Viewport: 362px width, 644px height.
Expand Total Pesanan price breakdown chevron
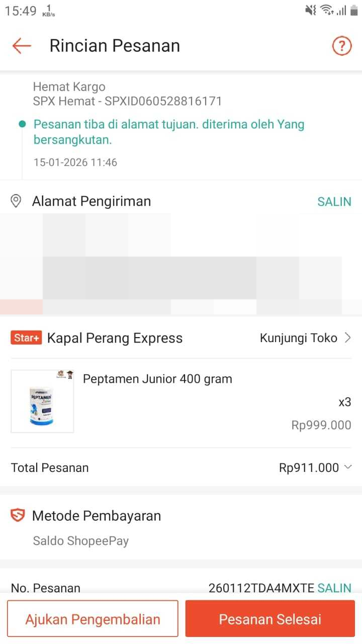(348, 467)
